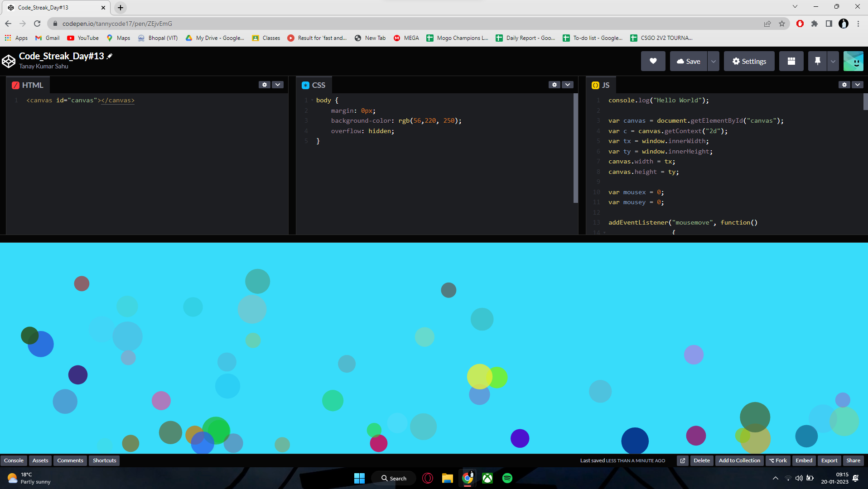Open the HTML panel settings gear
This screenshot has width=868, height=489.
coord(265,85)
